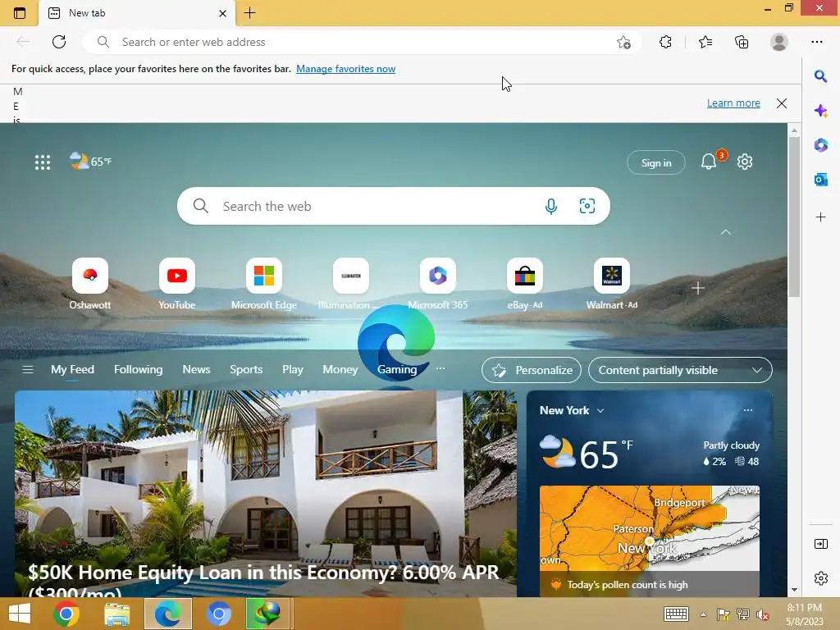Switch to the Money tab
This screenshot has width=840, height=630.
[x=340, y=370]
